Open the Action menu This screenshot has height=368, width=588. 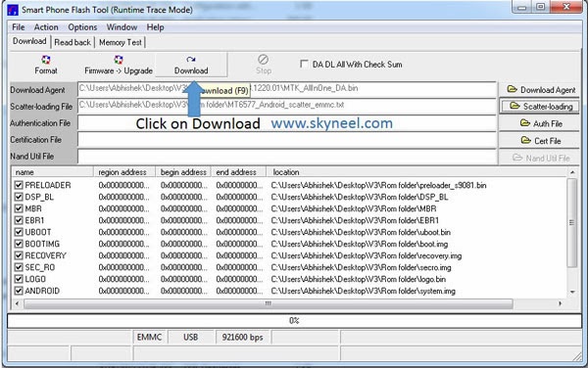(46, 27)
